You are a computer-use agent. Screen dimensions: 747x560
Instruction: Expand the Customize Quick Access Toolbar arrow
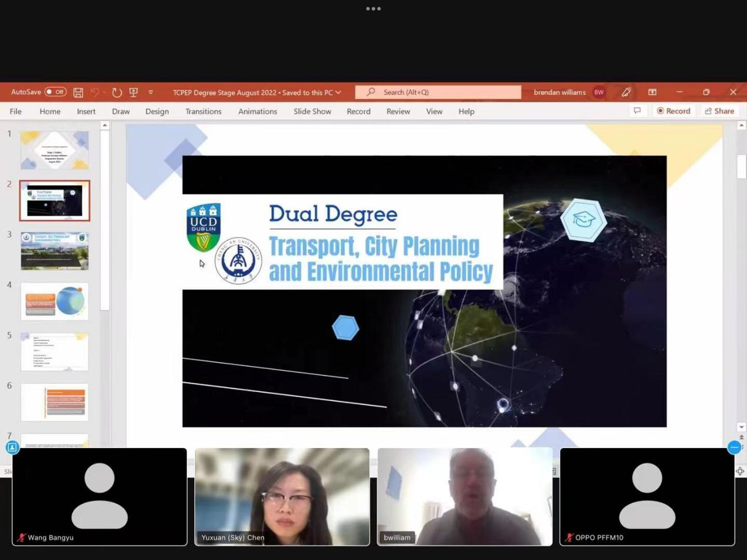150,93
